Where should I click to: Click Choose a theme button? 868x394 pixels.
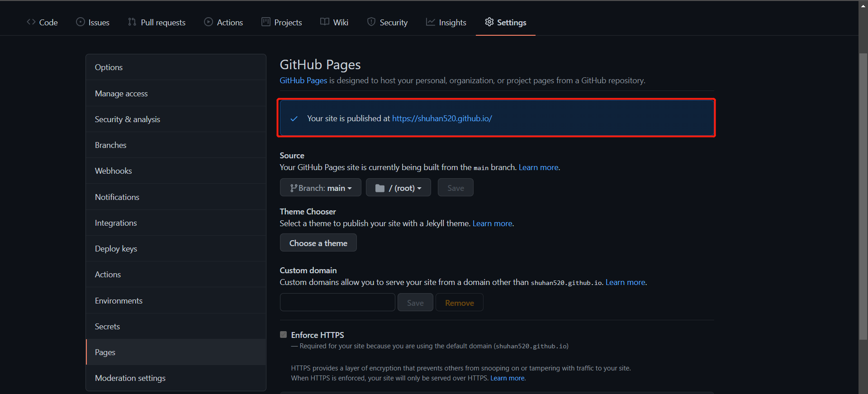[x=318, y=242]
